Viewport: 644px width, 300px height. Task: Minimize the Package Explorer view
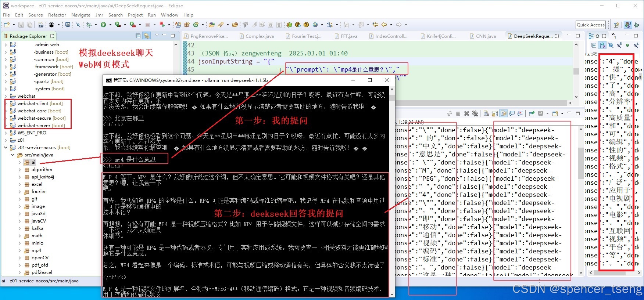point(164,35)
